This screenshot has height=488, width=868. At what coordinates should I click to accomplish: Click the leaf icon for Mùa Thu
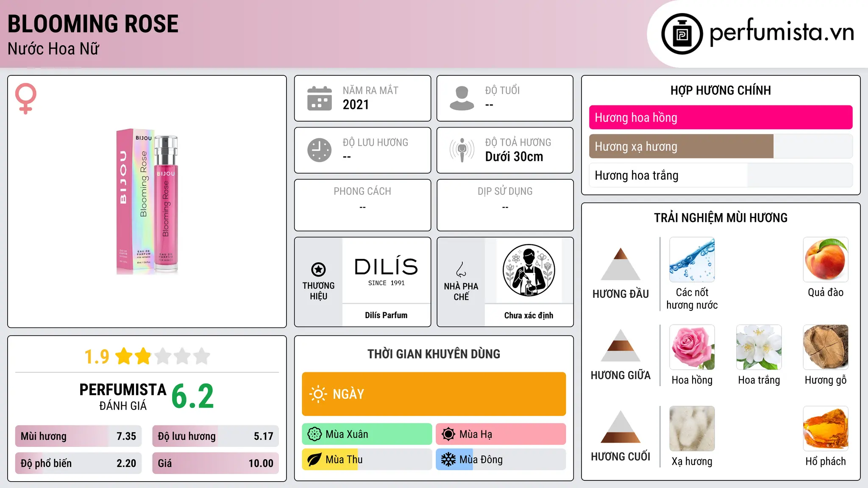(x=314, y=460)
